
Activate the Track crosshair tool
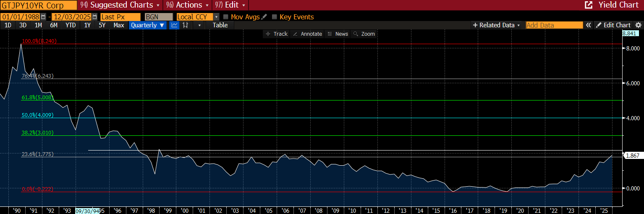277,34
